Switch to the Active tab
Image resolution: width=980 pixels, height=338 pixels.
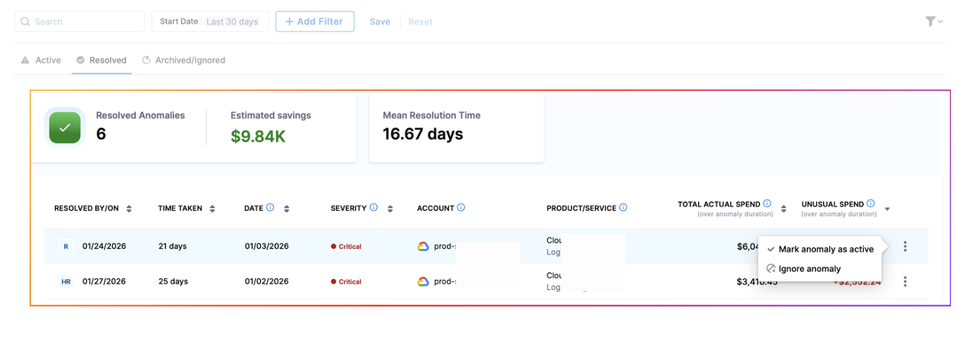[x=42, y=61]
